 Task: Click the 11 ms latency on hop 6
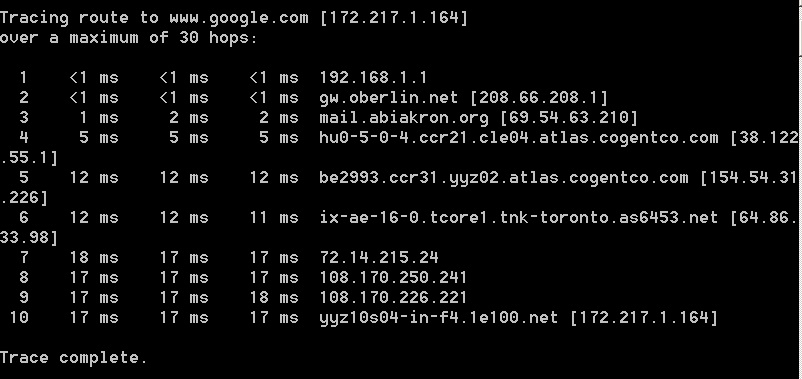point(274,218)
